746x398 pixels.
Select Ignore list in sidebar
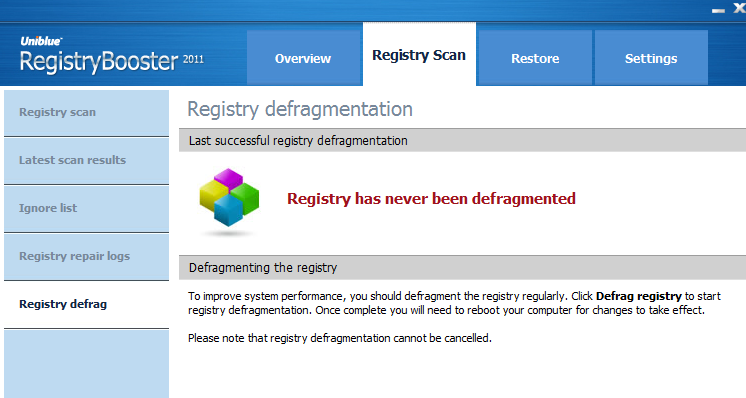coord(86,209)
